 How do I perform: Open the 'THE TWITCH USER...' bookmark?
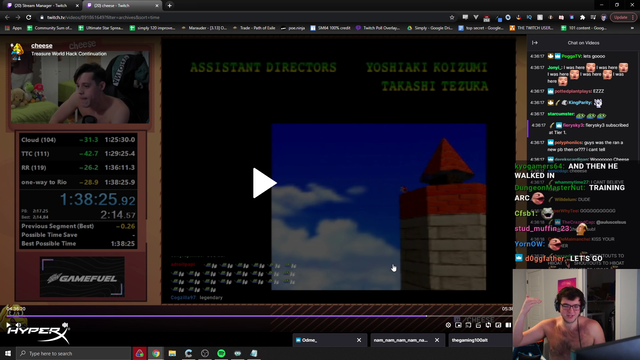click(x=531, y=28)
